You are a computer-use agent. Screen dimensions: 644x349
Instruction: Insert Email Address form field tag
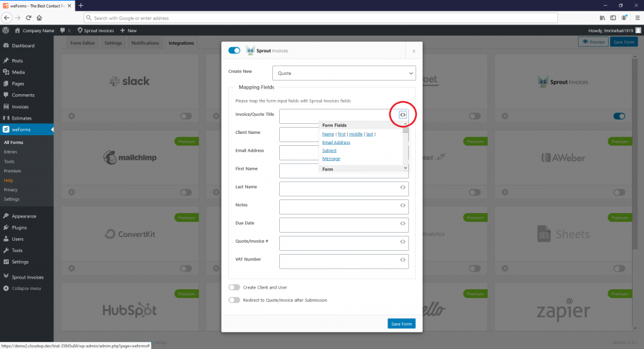[x=336, y=143]
